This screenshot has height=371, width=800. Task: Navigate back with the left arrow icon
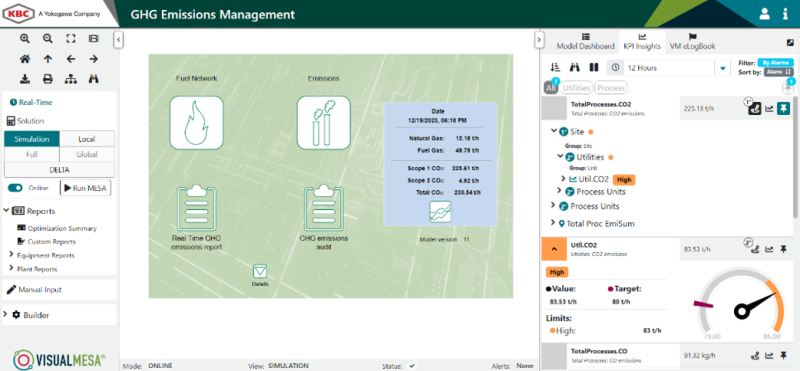71,59
